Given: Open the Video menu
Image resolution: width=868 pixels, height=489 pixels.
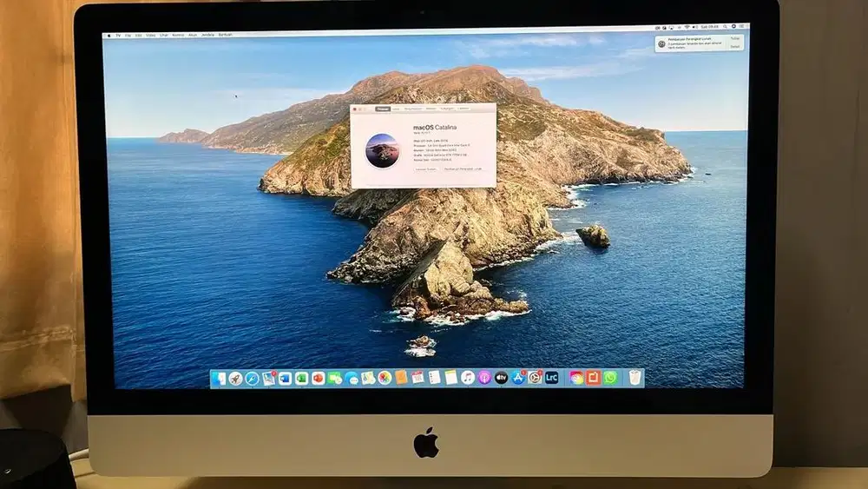Looking at the screenshot, I should click(x=150, y=36).
